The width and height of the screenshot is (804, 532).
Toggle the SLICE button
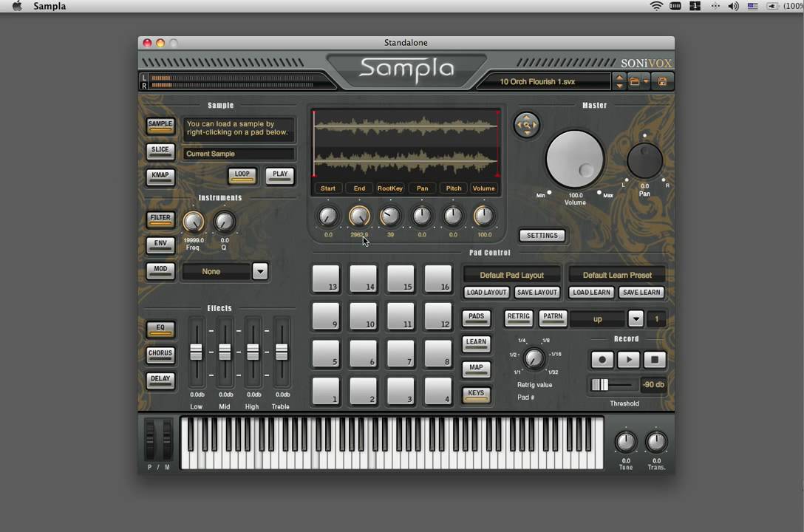(160, 151)
